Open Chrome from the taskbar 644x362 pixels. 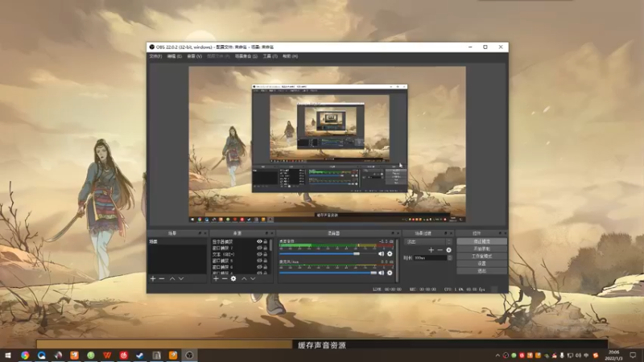(x=25, y=355)
